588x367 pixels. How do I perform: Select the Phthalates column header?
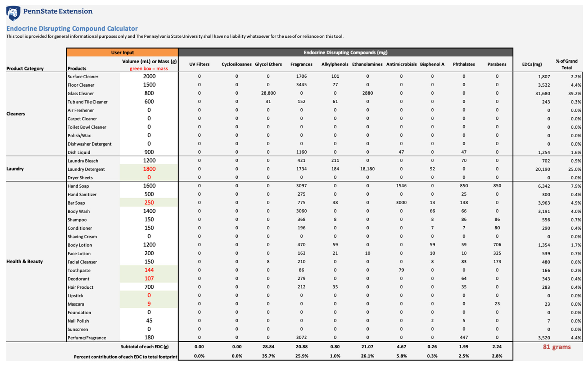coord(464,64)
